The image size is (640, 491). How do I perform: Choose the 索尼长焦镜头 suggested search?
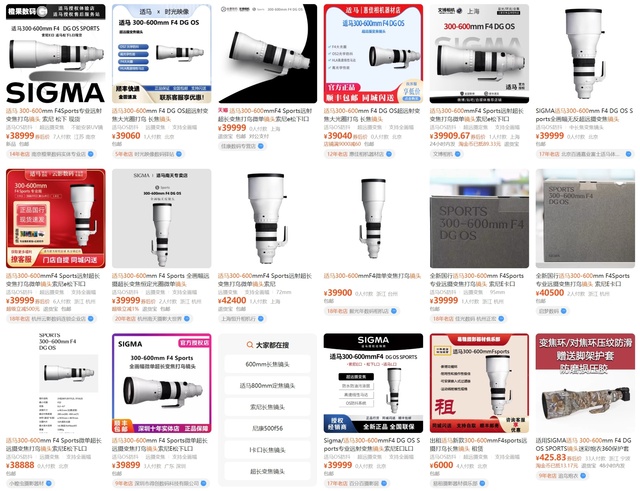[267, 407]
